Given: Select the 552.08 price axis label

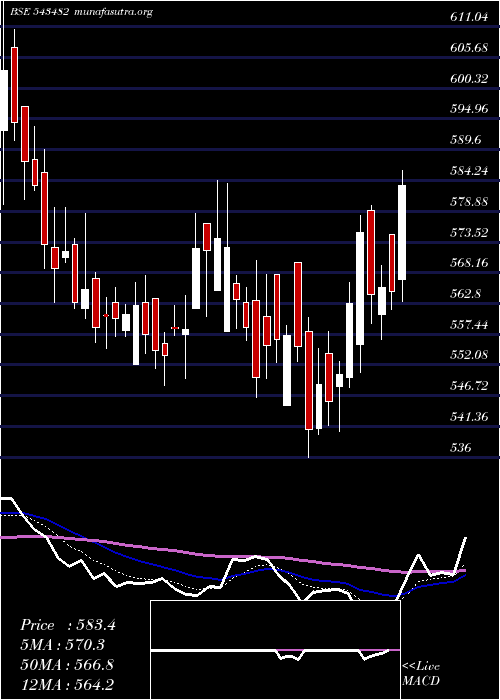Looking at the screenshot, I should click(469, 355).
